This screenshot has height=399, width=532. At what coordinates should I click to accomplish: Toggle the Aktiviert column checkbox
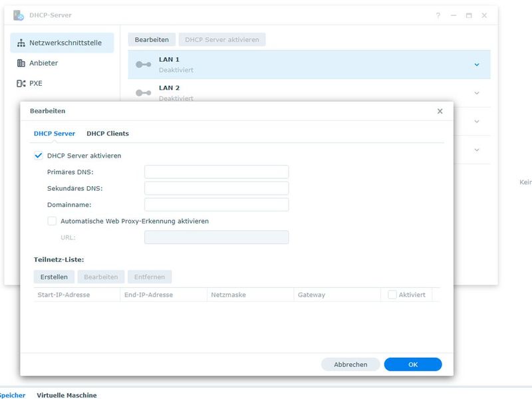[x=393, y=294]
